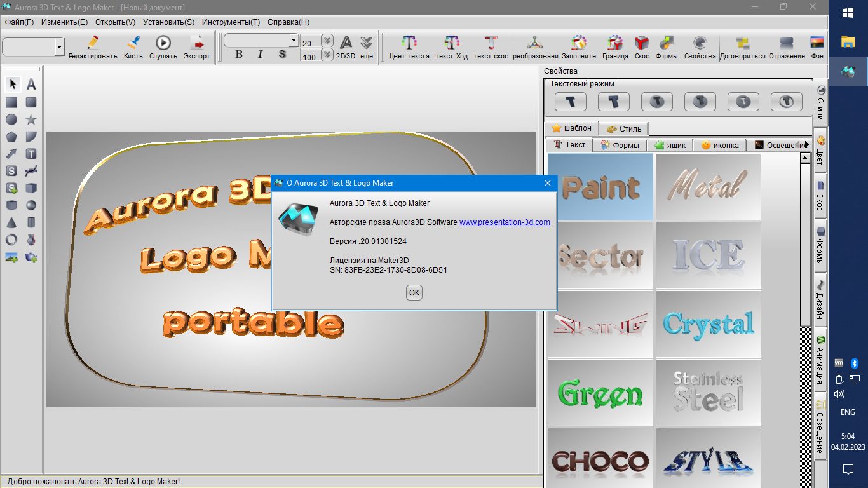Screen dimensions: 868x488
Task: Select the fifth text mode button
Action: pos(743,102)
